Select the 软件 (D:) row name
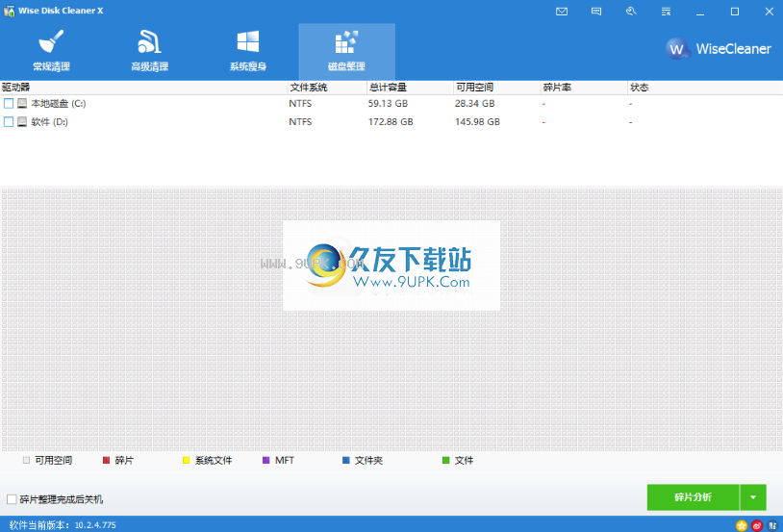This screenshot has width=783, height=532. coord(49,122)
